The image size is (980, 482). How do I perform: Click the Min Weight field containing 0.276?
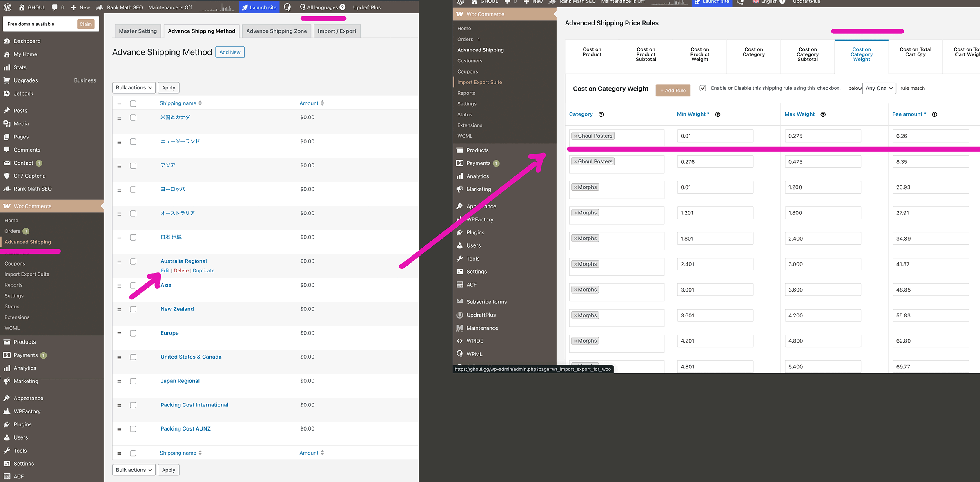click(715, 162)
